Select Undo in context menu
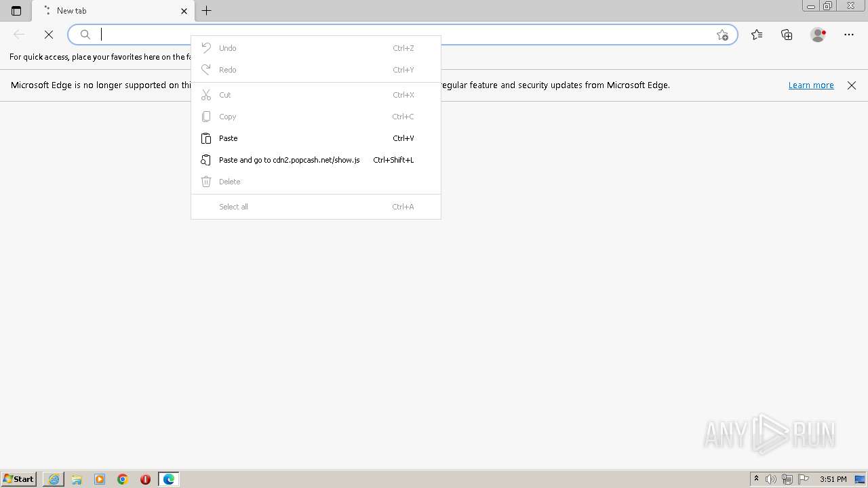The width and height of the screenshot is (868, 488). click(x=316, y=48)
